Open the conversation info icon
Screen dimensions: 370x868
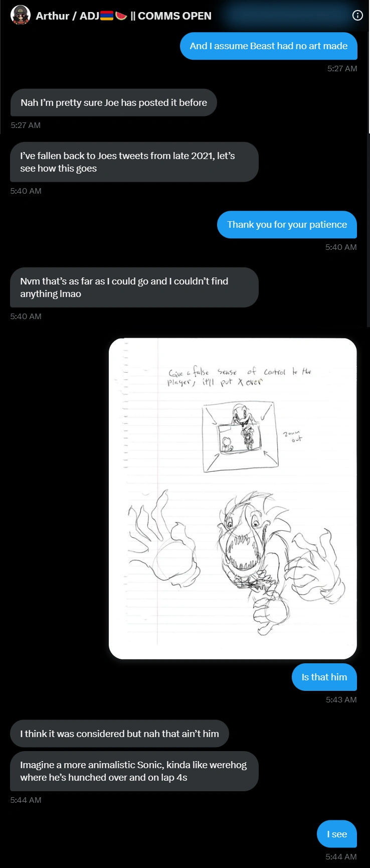click(357, 16)
